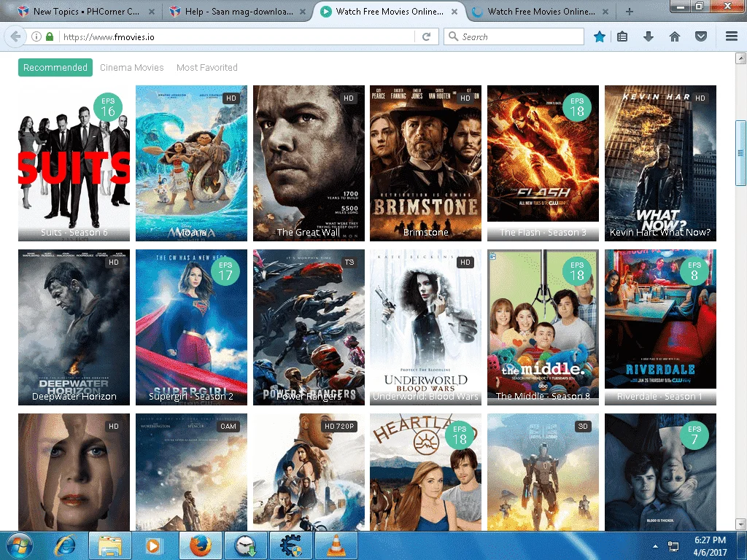Open Underworld: Blood Wars poster
Image resolution: width=747 pixels, height=560 pixels.
pos(426,327)
